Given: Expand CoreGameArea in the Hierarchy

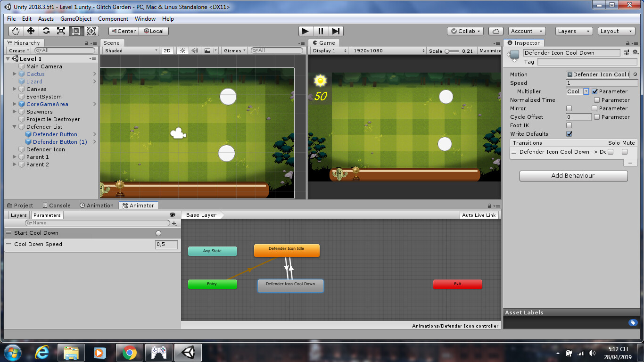Looking at the screenshot, I should (x=14, y=104).
